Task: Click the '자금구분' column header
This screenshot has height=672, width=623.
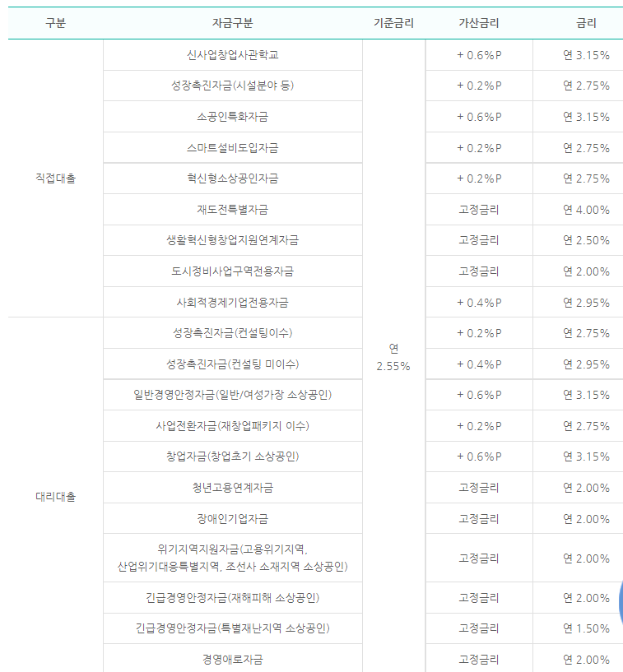Action: pos(232,23)
